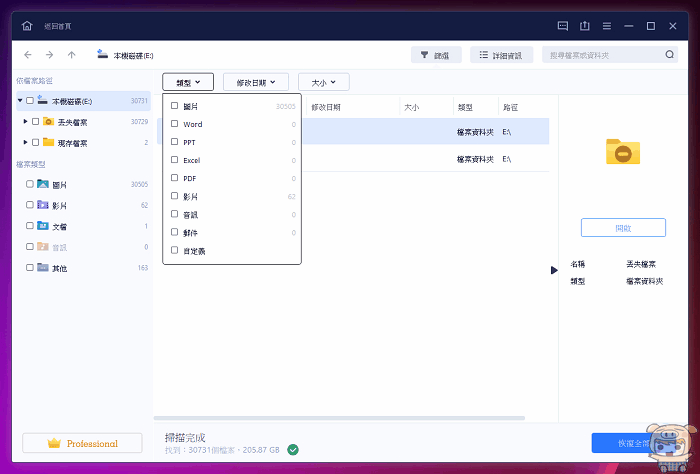700x474 pixels.
Task: Collapse the 類型 filter dropdown
Action: [x=188, y=82]
